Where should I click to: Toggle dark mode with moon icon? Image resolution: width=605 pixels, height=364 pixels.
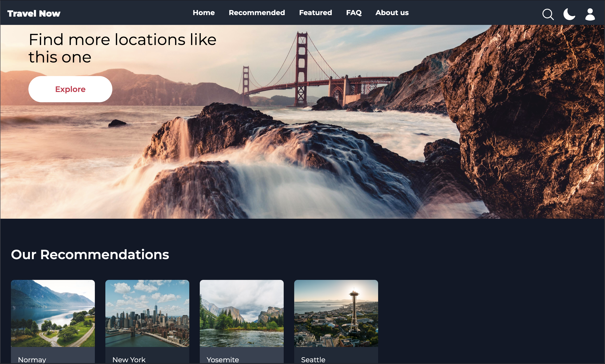coord(569,14)
